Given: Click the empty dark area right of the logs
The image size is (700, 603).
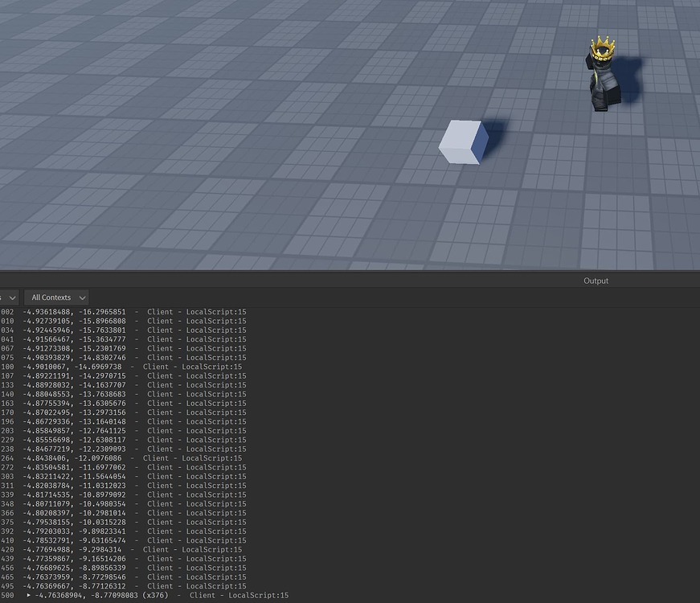Looking at the screenshot, I should coord(482,442).
